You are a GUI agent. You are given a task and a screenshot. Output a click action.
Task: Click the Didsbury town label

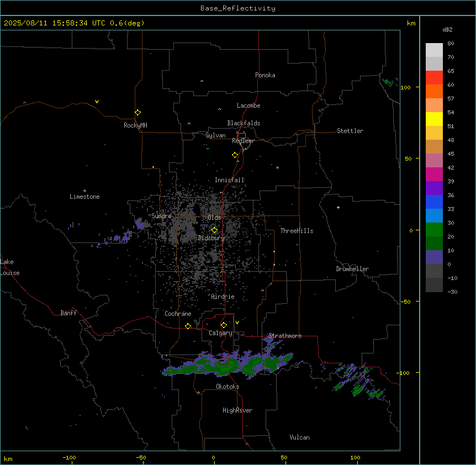tap(211, 238)
